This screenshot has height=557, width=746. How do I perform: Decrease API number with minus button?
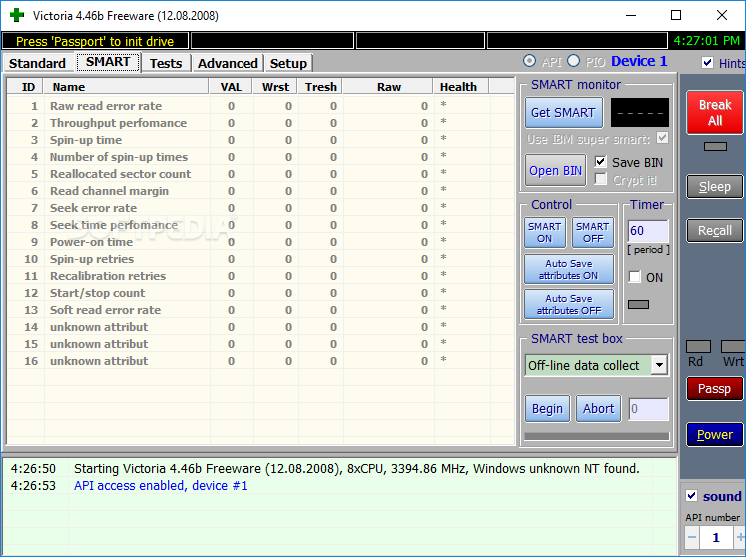[692, 537]
